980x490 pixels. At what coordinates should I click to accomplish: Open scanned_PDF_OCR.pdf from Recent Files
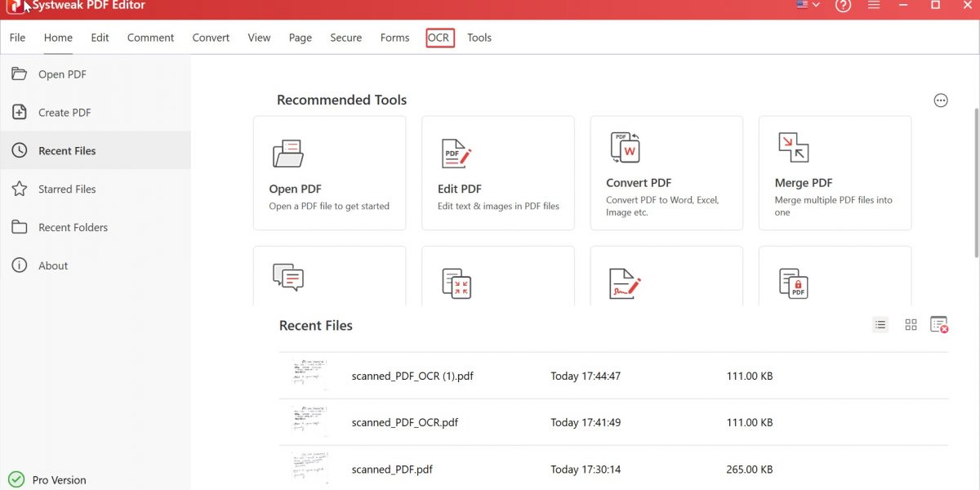pyautogui.click(x=613, y=422)
